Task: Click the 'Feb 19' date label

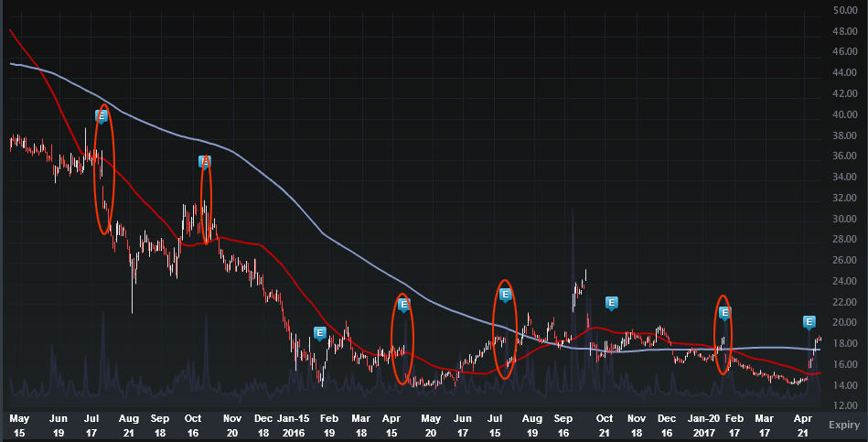Action: point(329,426)
